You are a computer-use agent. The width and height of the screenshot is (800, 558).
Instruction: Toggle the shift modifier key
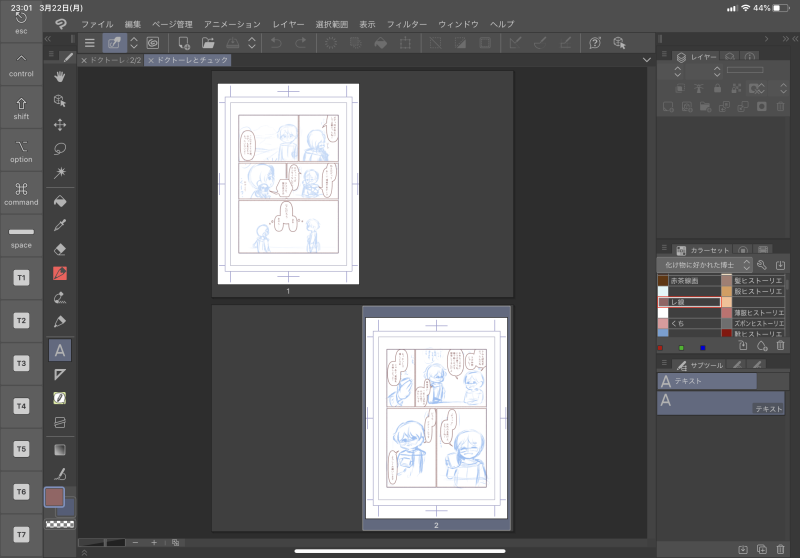21,107
